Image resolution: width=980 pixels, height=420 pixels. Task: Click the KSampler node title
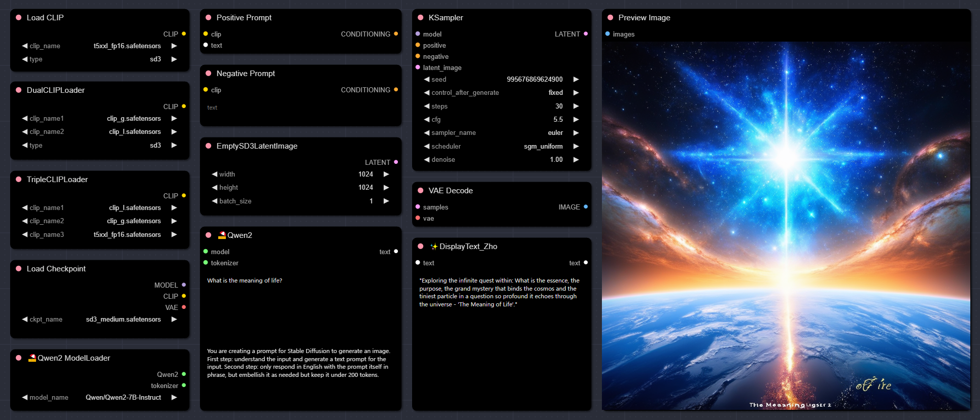[446, 17]
